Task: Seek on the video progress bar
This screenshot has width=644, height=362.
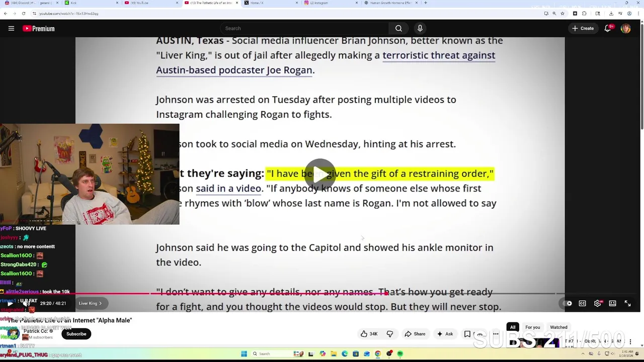Action: [320, 294]
